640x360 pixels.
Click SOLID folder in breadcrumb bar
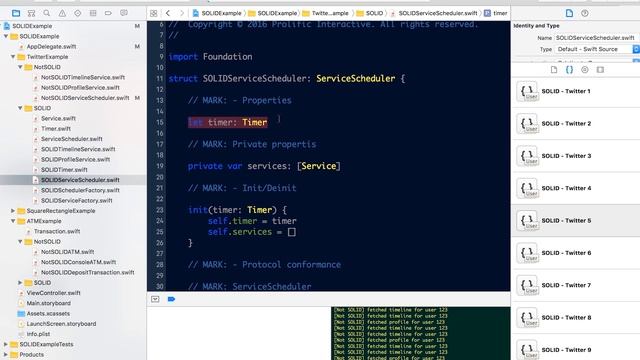pos(370,13)
